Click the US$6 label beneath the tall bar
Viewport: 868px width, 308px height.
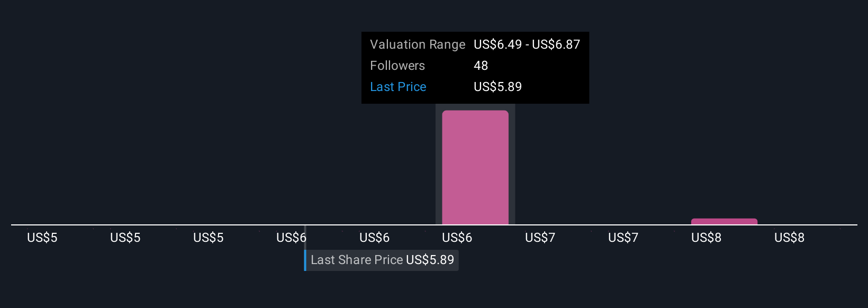point(457,238)
